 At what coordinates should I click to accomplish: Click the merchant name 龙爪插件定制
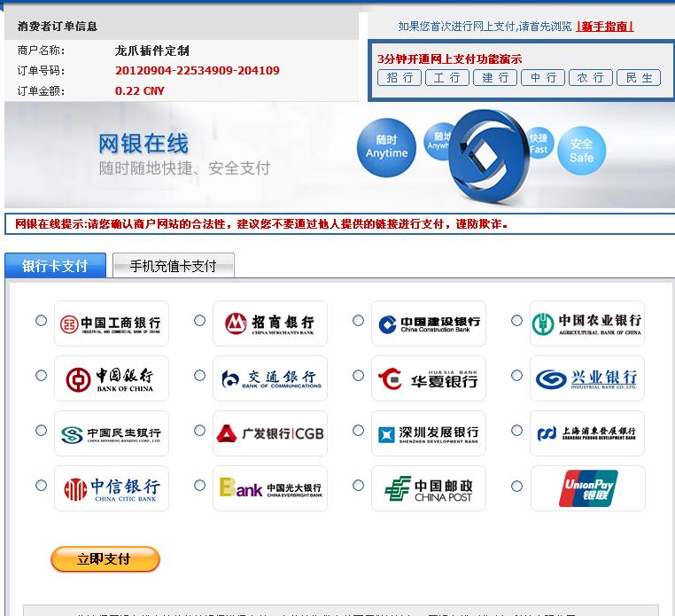(x=151, y=51)
